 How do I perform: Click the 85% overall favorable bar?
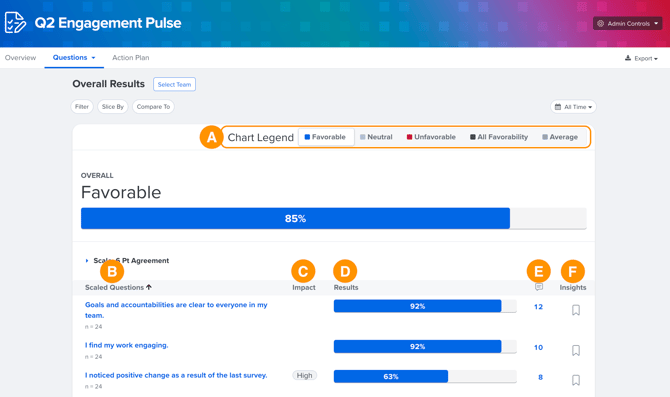[x=295, y=218]
